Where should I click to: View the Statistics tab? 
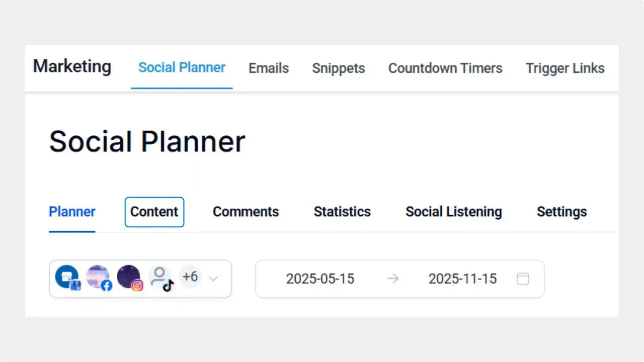pos(342,212)
